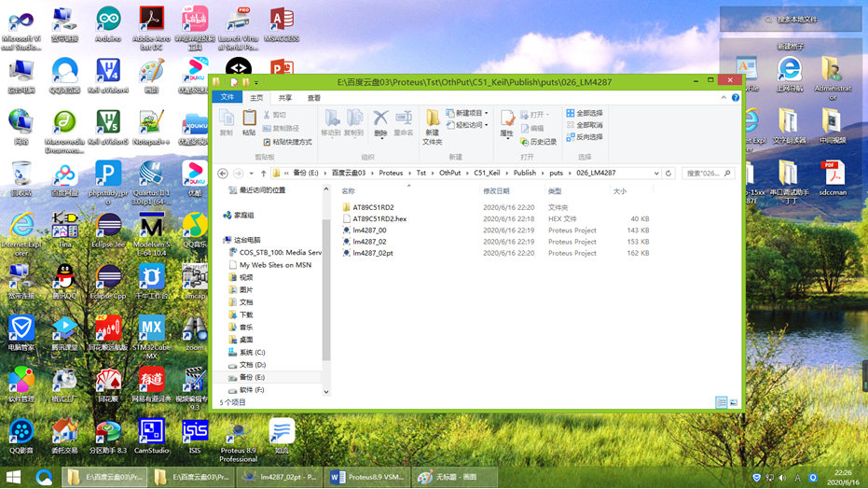Select the Eclipse Jee desktop icon
The image size is (868, 489).
click(x=108, y=231)
